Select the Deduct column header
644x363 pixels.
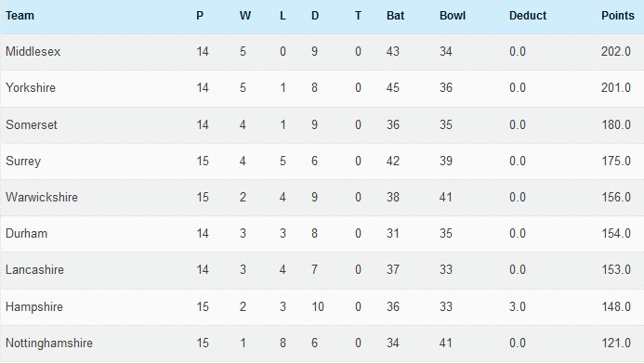[x=527, y=16]
